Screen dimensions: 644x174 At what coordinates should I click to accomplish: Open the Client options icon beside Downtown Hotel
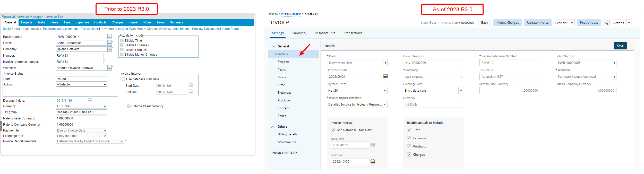(385, 63)
